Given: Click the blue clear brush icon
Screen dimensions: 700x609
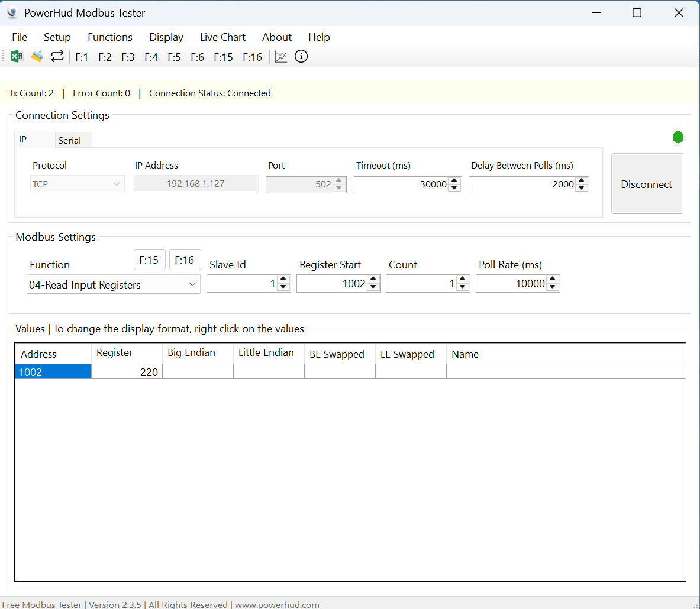Looking at the screenshot, I should (x=37, y=57).
